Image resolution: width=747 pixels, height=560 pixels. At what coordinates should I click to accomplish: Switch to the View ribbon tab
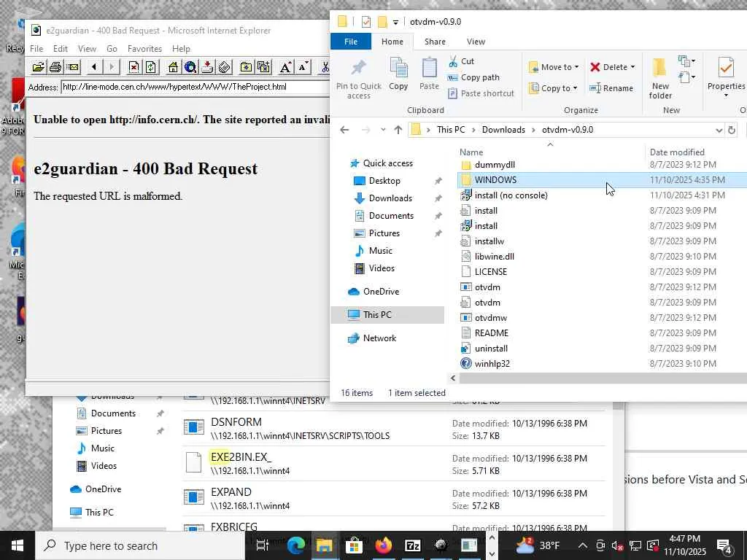pos(476,42)
